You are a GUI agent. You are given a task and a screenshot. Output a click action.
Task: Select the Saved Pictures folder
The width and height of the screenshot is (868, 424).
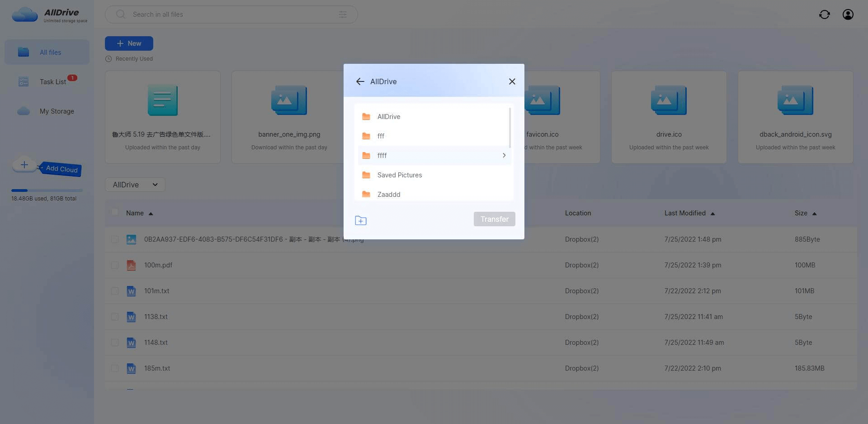point(434,175)
